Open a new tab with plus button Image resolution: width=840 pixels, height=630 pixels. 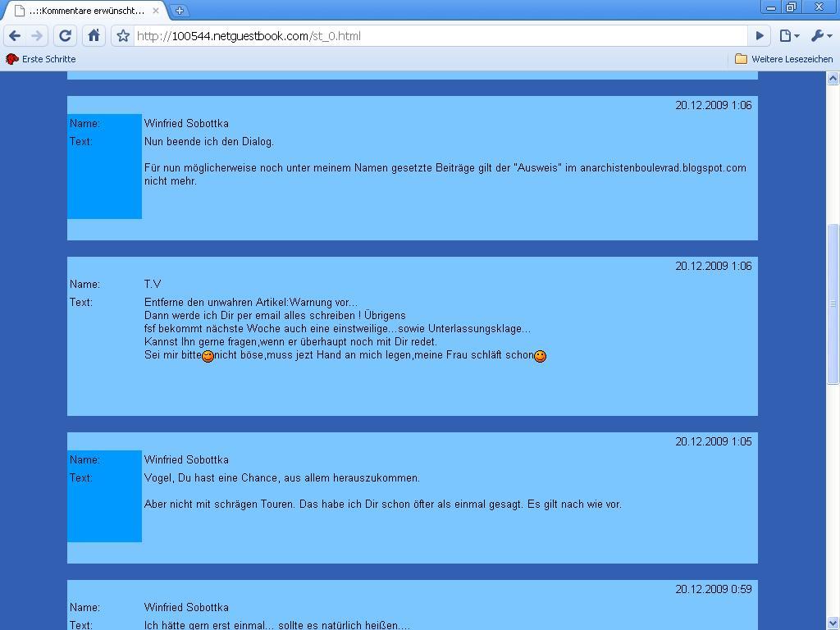point(179,10)
